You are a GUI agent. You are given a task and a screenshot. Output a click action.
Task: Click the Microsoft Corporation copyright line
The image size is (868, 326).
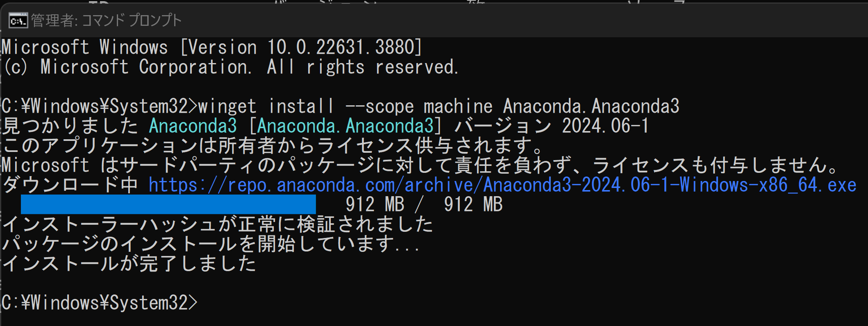(x=231, y=67)
